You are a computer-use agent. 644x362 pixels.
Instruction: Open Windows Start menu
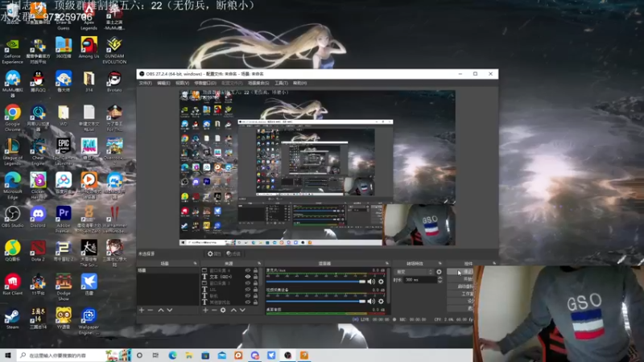[8, 356]
